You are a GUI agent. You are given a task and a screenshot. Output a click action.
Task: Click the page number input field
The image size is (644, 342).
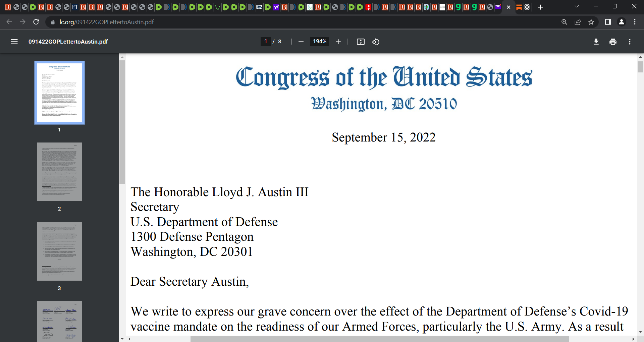pyautogui.click(x=266, y=42)
